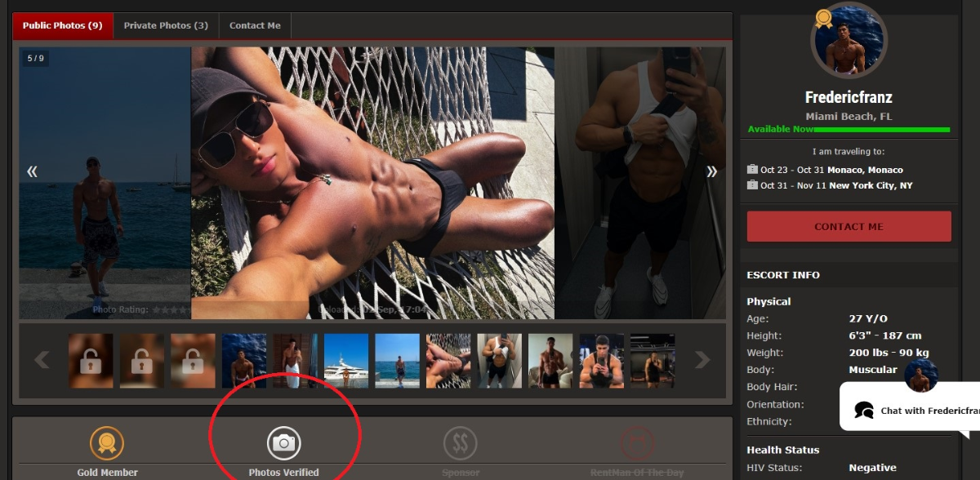Click the round profile avatar picture
This screenshot has width=980, height=480.
[849, 40]
